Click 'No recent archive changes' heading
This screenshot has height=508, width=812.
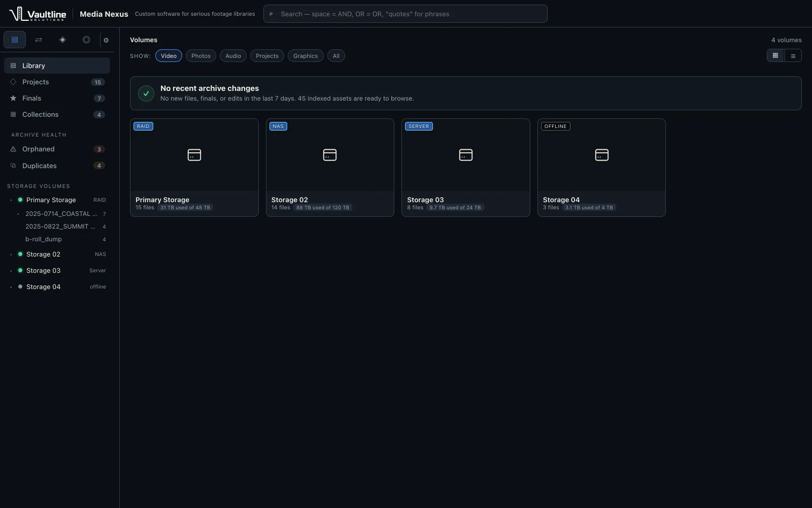[210, 88]
